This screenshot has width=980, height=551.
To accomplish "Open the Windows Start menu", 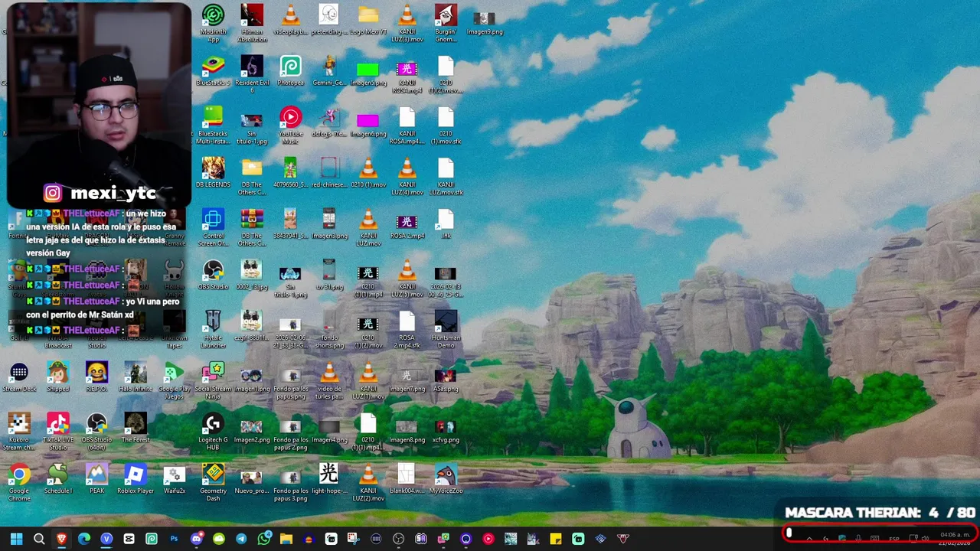I will click(x=16, y=539).
